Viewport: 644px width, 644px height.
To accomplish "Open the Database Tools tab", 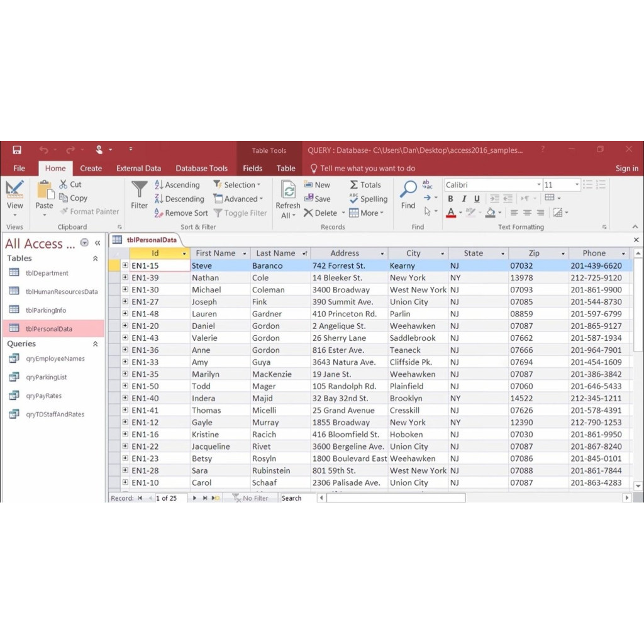I will pos(201,168).
